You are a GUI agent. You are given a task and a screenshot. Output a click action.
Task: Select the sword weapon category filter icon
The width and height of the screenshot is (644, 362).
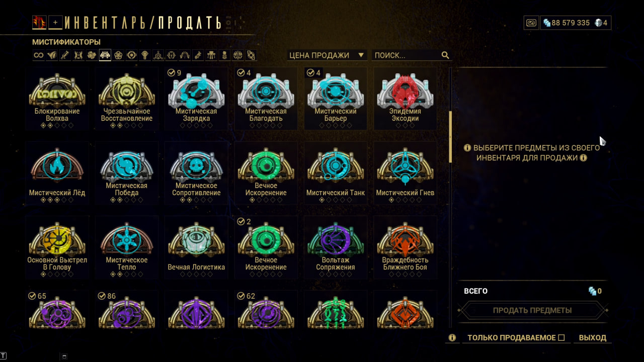tap(65, 55)
